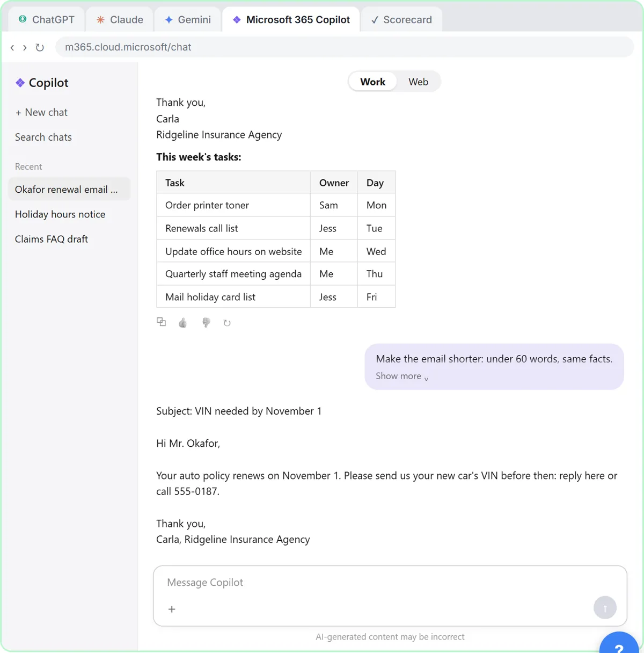This screenshot has width=644, height=653.
Task: Click Update office hours on website cell
Action: coord(233,251)
